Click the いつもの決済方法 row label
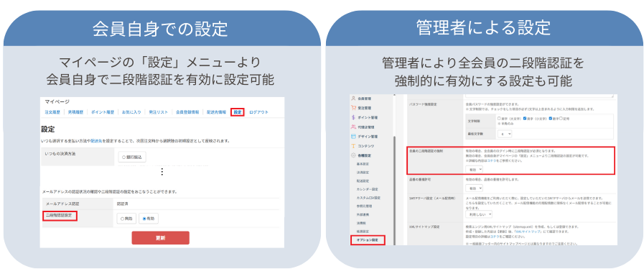 [61, 153]
